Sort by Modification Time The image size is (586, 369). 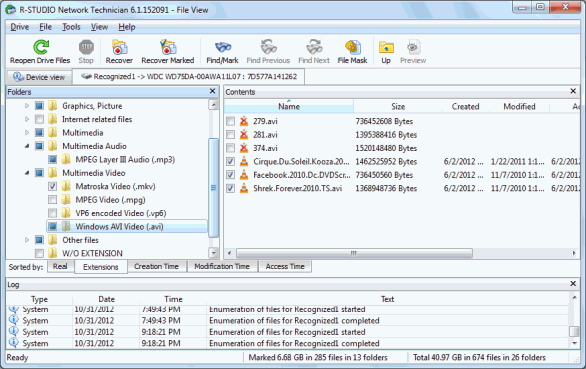point(222,267)
